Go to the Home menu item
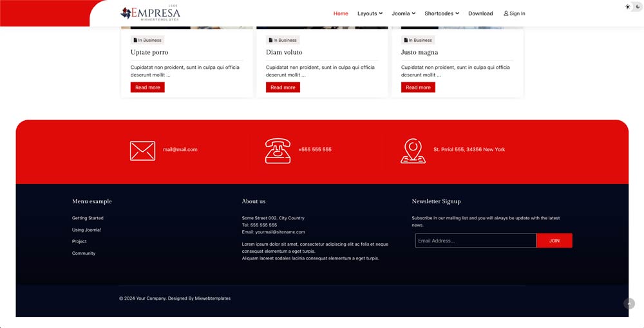This screenshot has width=644, height=328. click(x=341, y=14)
